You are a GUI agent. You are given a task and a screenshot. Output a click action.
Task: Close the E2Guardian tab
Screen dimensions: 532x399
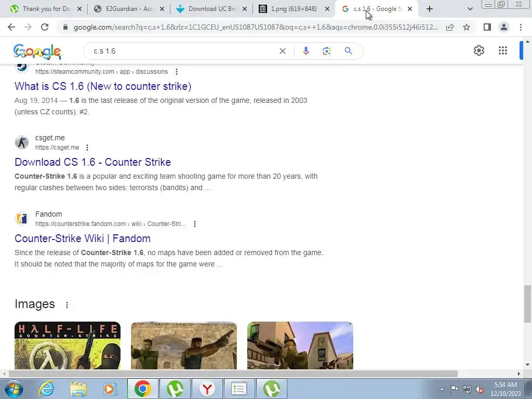[x=162, y=9]
